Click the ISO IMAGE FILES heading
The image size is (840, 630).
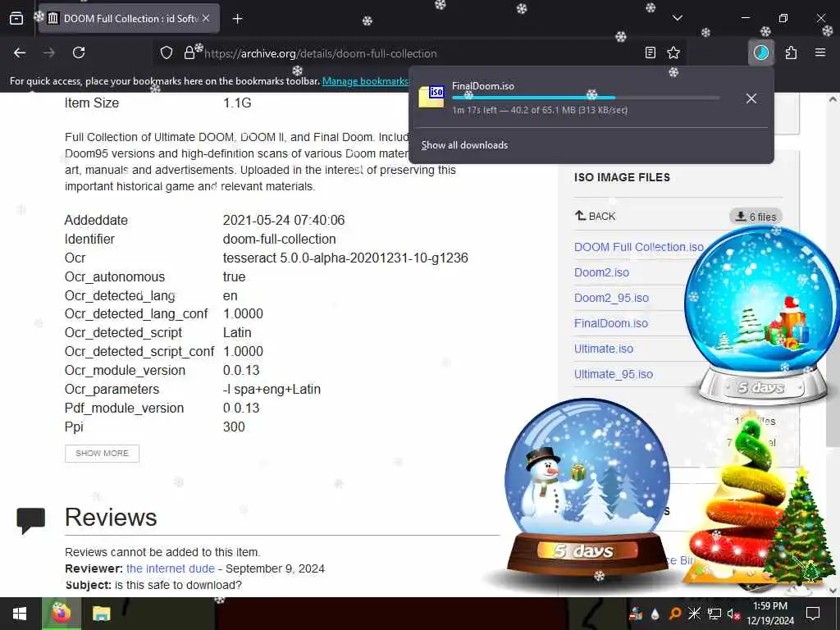click(x=622, y=177)
